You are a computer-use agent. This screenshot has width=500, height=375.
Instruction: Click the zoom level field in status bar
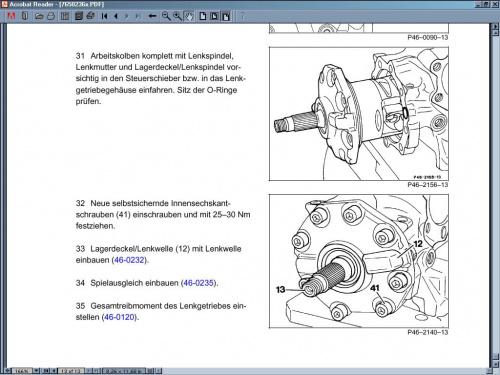[22, 371]
